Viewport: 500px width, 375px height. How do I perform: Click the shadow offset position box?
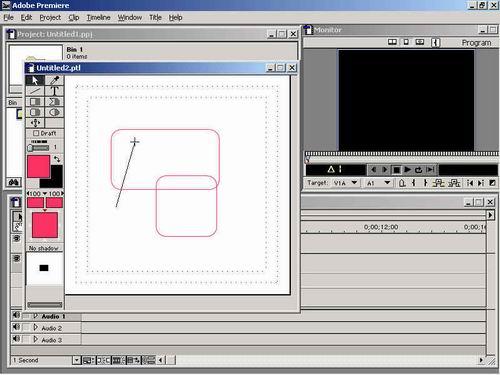click(44, 268)
